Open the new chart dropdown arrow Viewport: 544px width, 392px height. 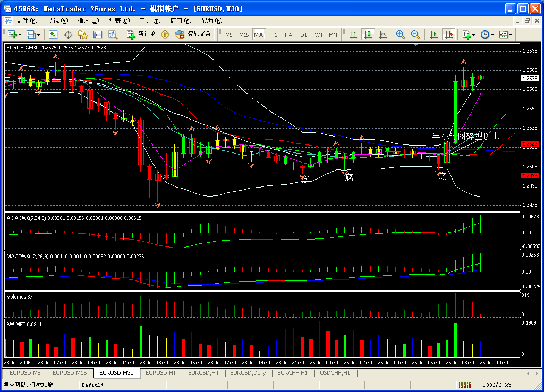pyautogui.click(x=20, y=35)
